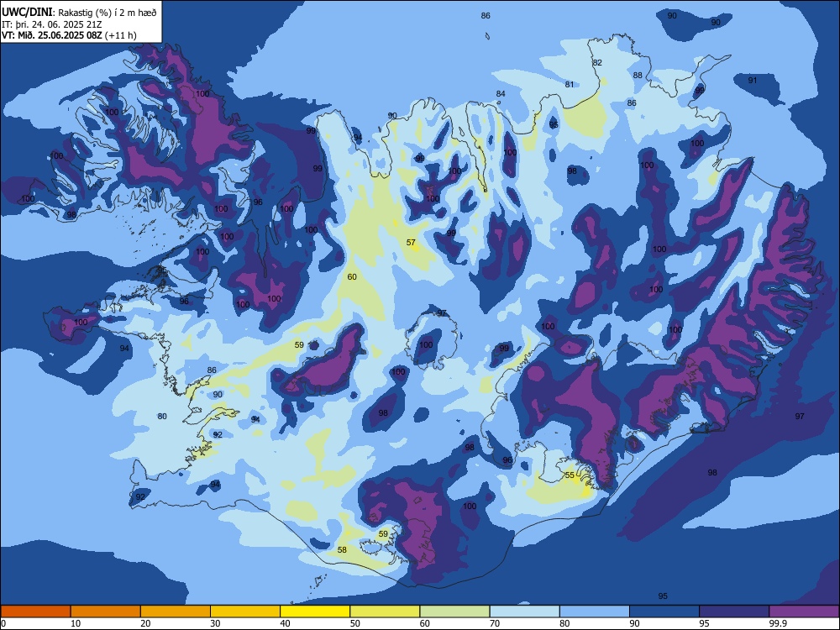Click the legend tick label "10"
This screenshot has height=630, width=840.
76,623
